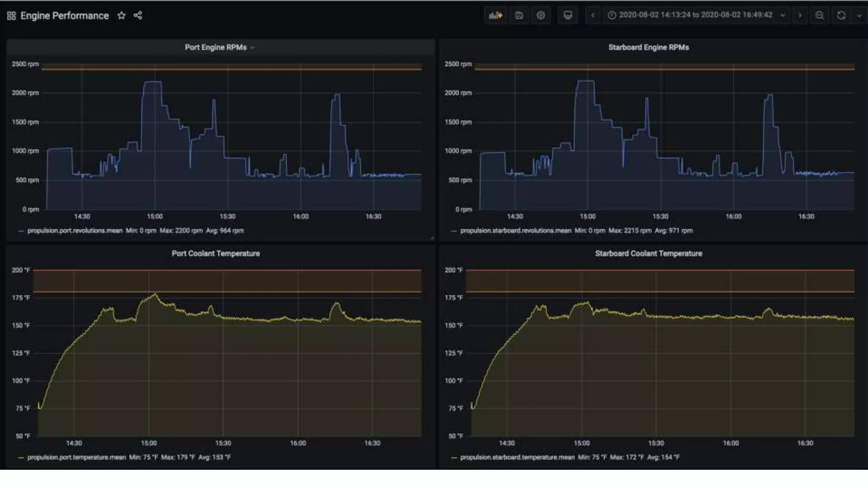Open Port Engine RPMs panel menu
This screenshot has width=868, height=488.
click(x=219, y=47)
